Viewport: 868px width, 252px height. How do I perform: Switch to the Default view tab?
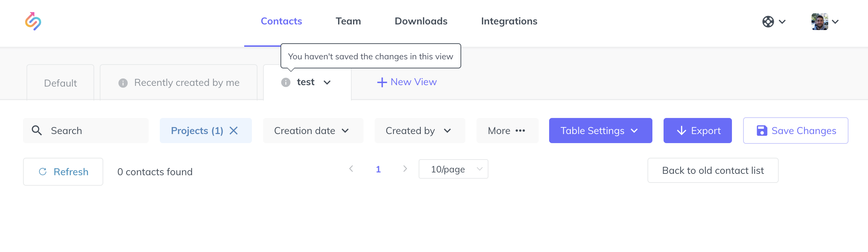(x=60, y=83)
